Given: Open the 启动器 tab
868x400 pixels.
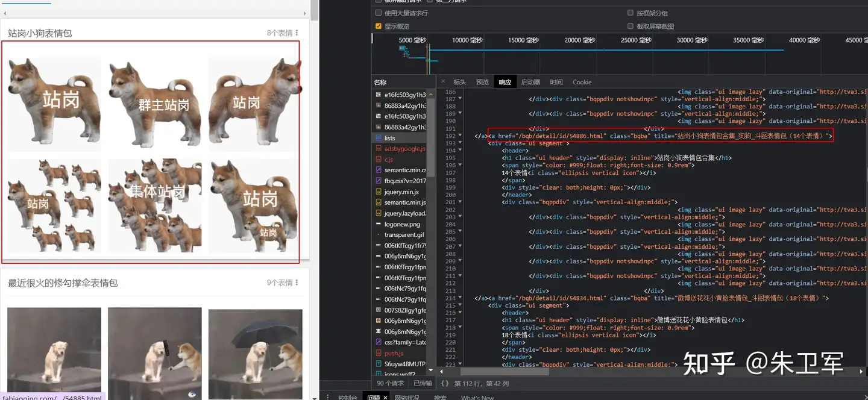Looking at the screenshot, I should click(x=530, y=82).
